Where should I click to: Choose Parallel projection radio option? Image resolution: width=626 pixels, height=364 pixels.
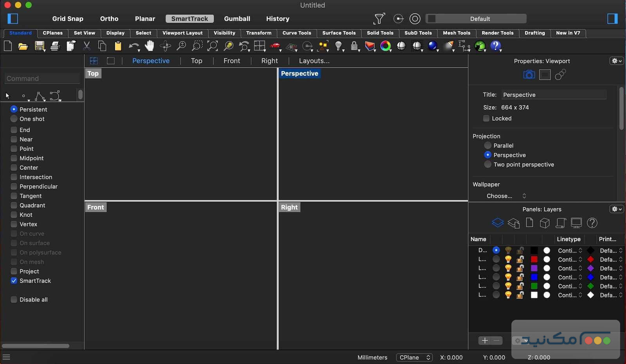point(487,145)
